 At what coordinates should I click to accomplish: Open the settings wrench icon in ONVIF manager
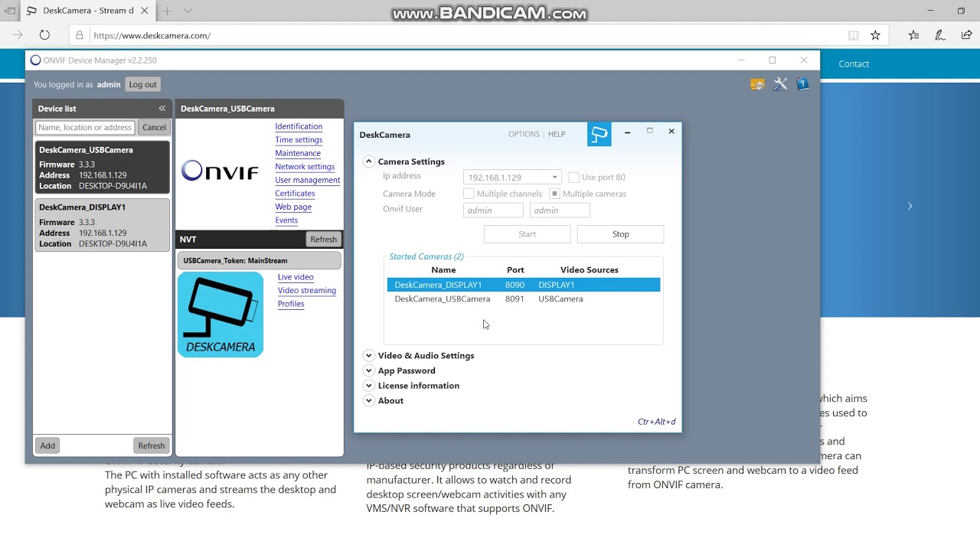click(780, 84)
